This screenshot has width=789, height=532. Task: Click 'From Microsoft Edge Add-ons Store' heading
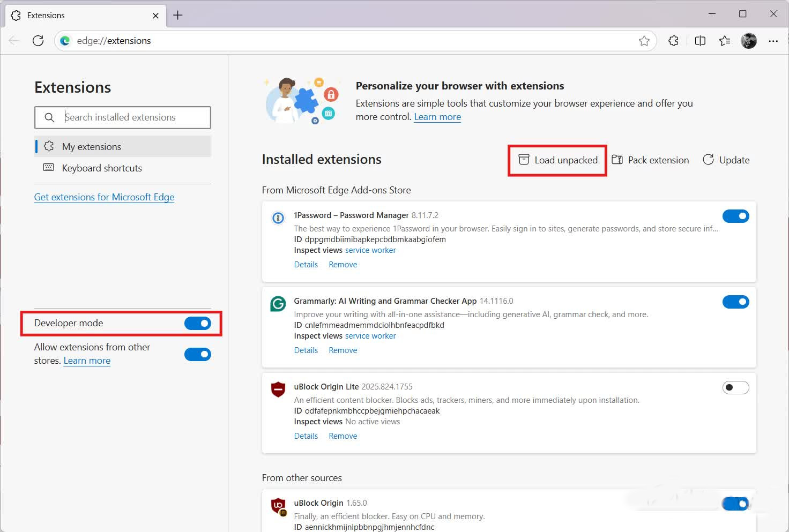point(337,190)
